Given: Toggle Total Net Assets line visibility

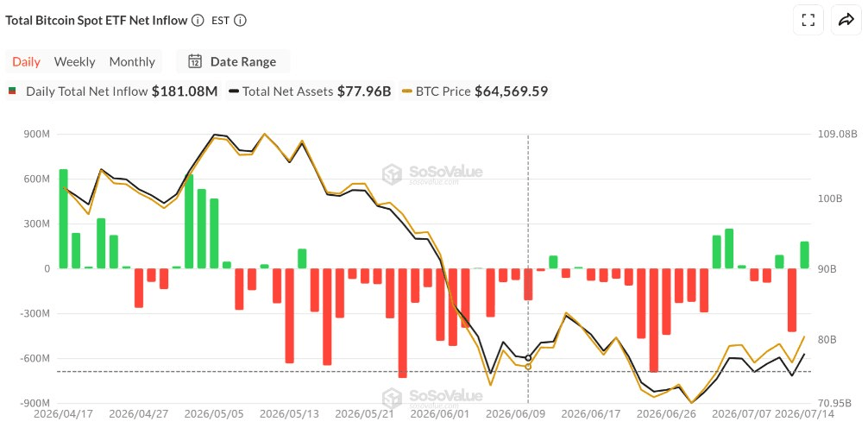Looking at the screenshot, I should [x=310, y=91].
